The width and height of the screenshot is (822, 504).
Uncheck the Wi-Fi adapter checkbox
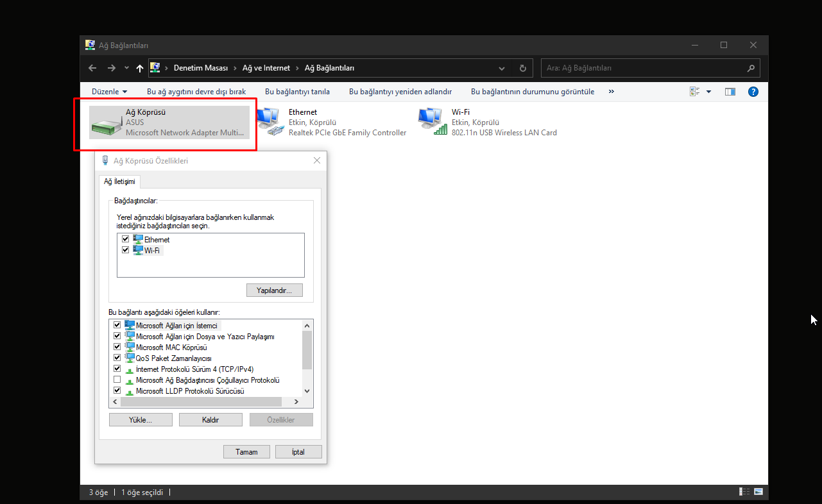click(126, 250)
